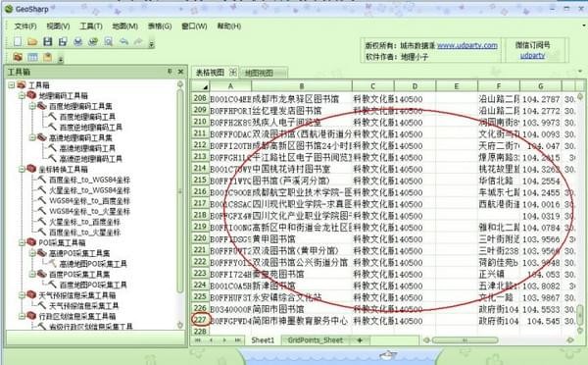Select the 百度逆地理编码工具 tool

[91, 128]
